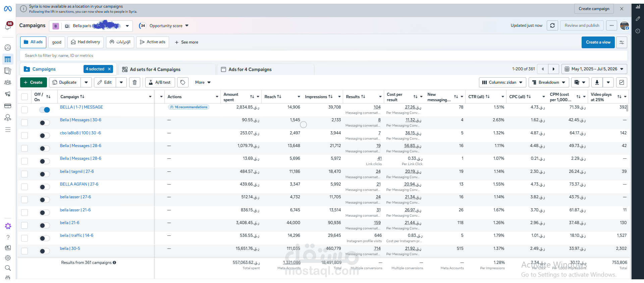Open megaphone icon in left sidebar
Image resolution: width=644 pixels, height=283 pixels.
coord(8,94)
